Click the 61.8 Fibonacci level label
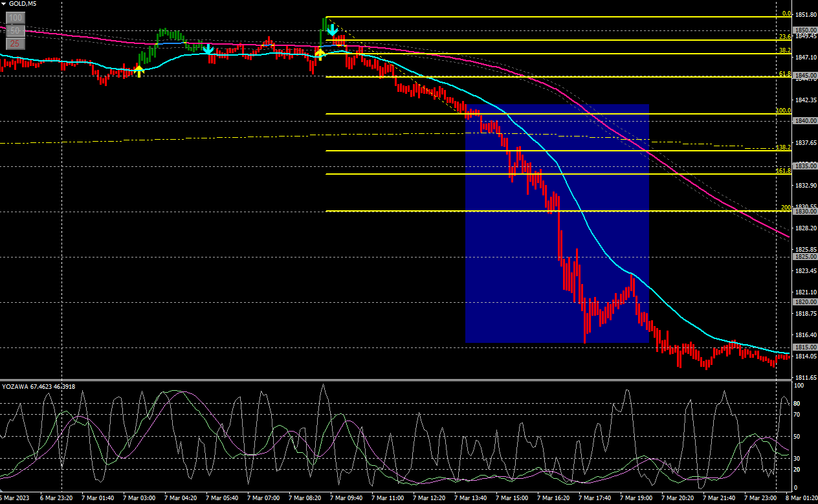818x504 pixels. pyautogui.click(x=785, y=74)
